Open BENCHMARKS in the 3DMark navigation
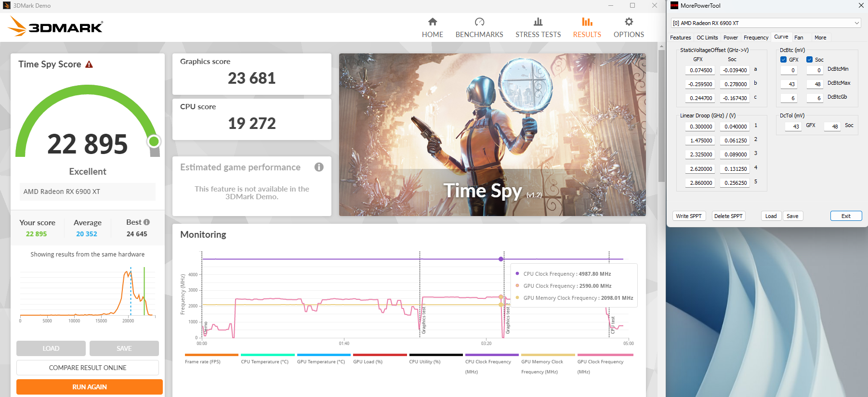 click(x=479, y=28)
